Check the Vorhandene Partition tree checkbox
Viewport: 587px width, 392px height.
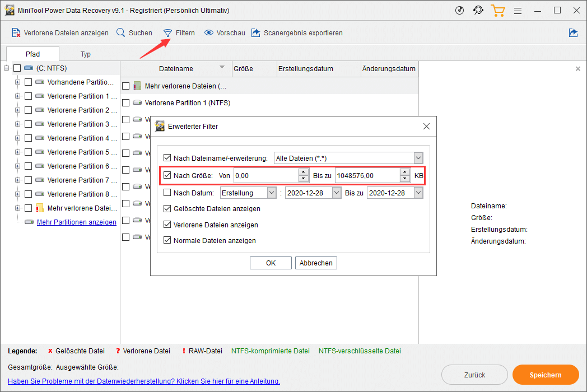click(x=28, y=82)
